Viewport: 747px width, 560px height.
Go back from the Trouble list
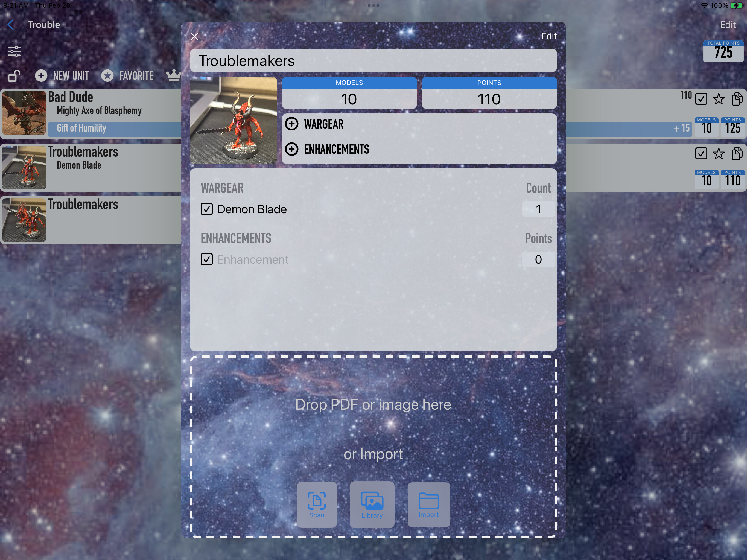[11, 25]
